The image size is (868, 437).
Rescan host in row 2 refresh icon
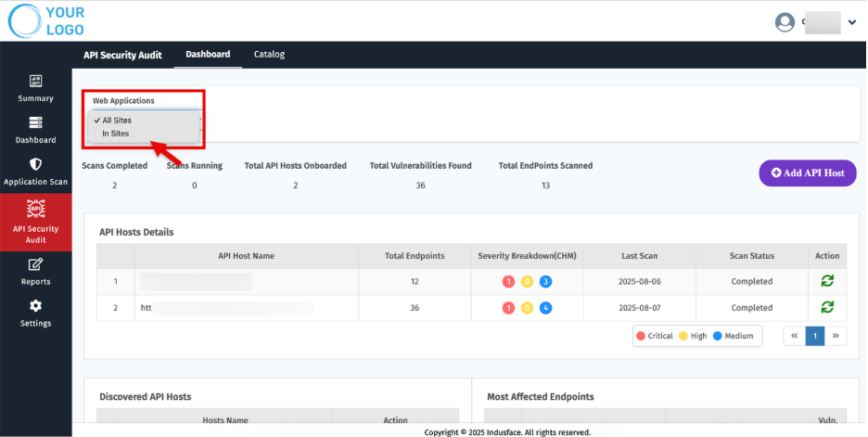click(x=827, y=307)
